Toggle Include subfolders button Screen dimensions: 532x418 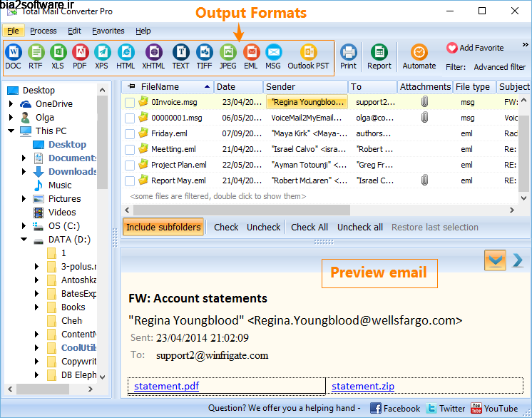pyautogui.click(x=163, y=227)
